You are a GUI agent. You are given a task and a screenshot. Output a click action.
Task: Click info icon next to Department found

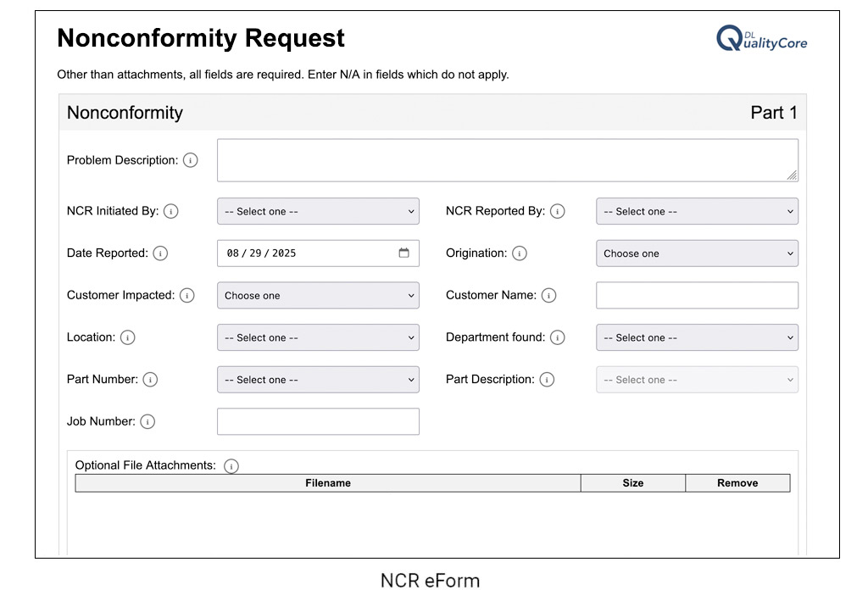click(557, 337)
